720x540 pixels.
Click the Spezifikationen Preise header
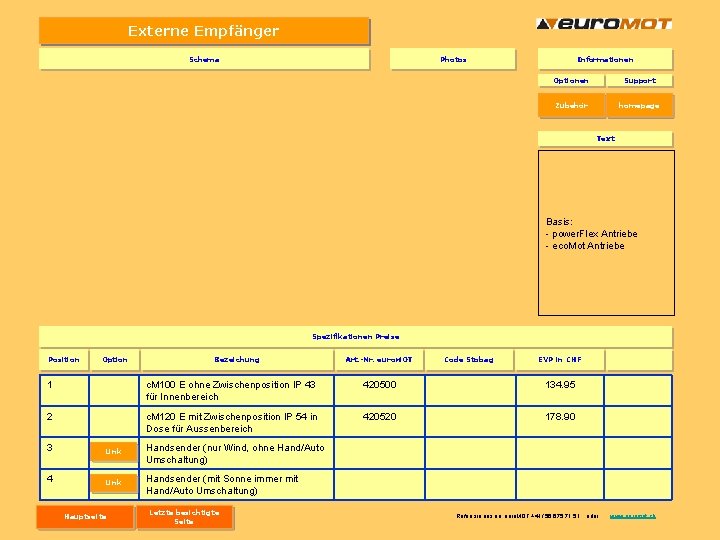[356, 337]
